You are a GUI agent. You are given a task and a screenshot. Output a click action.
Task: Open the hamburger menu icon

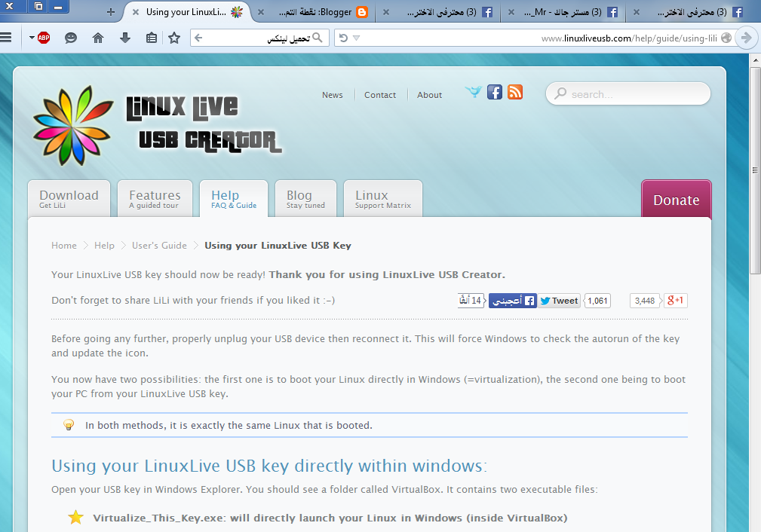pyautogui.click(x=6, y=38)
